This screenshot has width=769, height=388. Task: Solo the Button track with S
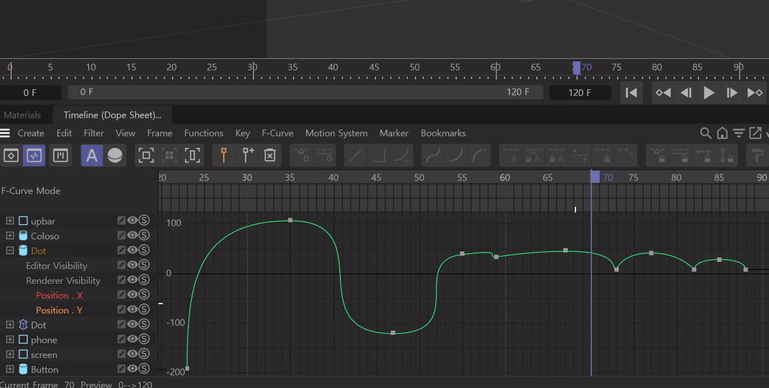point(144,369)
